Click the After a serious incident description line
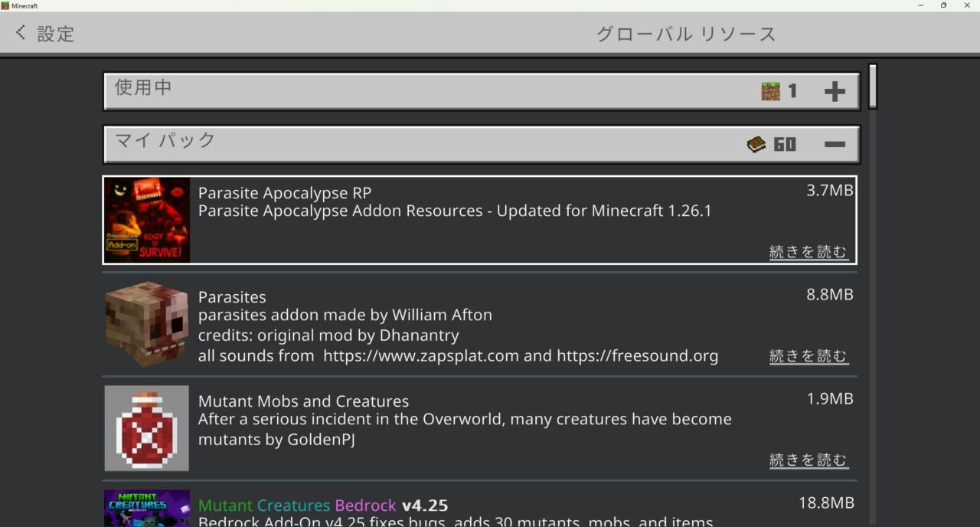980x527 pixels. pyautogui.click(x=465, y=419)
